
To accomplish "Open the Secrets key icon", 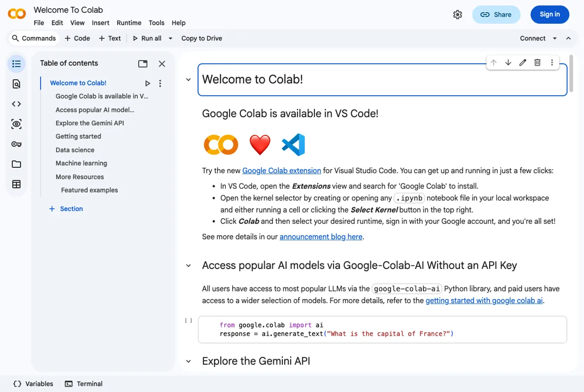I will click(x=17, y=144).
